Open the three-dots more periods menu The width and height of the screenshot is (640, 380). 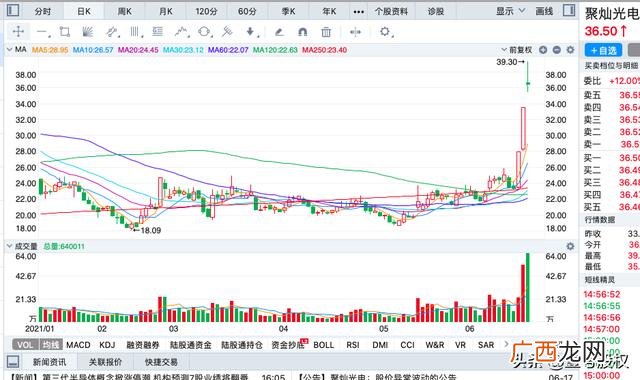[x=358, y=11]
